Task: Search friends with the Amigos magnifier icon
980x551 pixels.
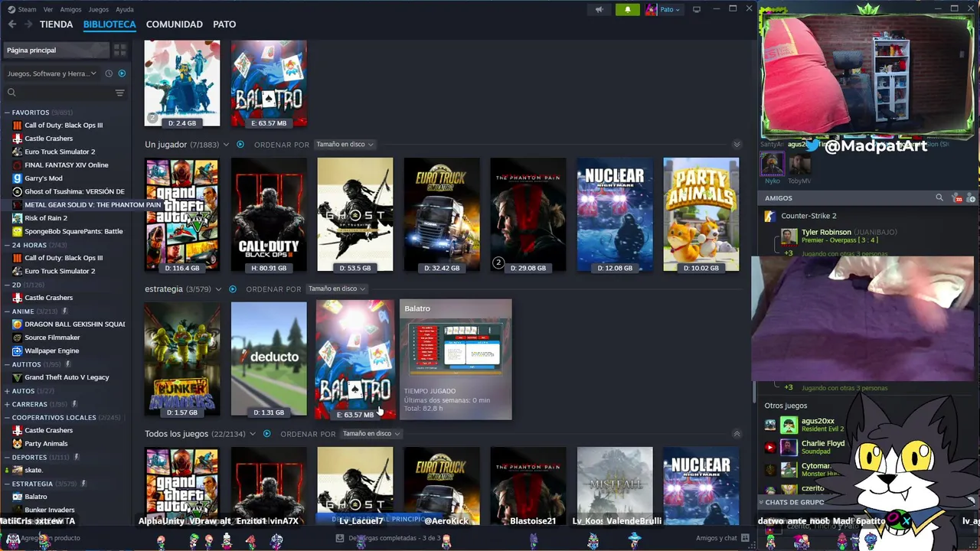Action: click(939, 197)
